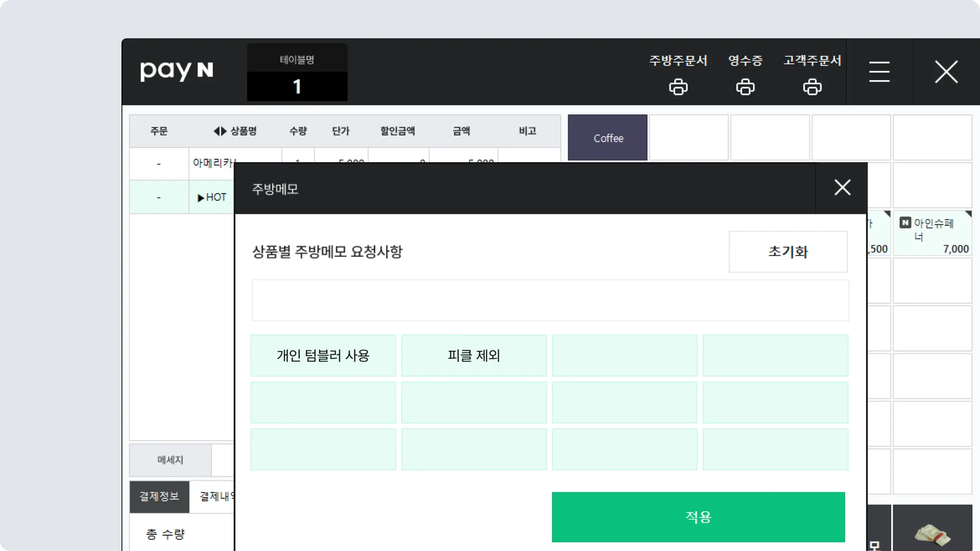980x551 pixels.
Task: Click the kitchen order (주방주문서) printer icon
Action: pos(678,87)
